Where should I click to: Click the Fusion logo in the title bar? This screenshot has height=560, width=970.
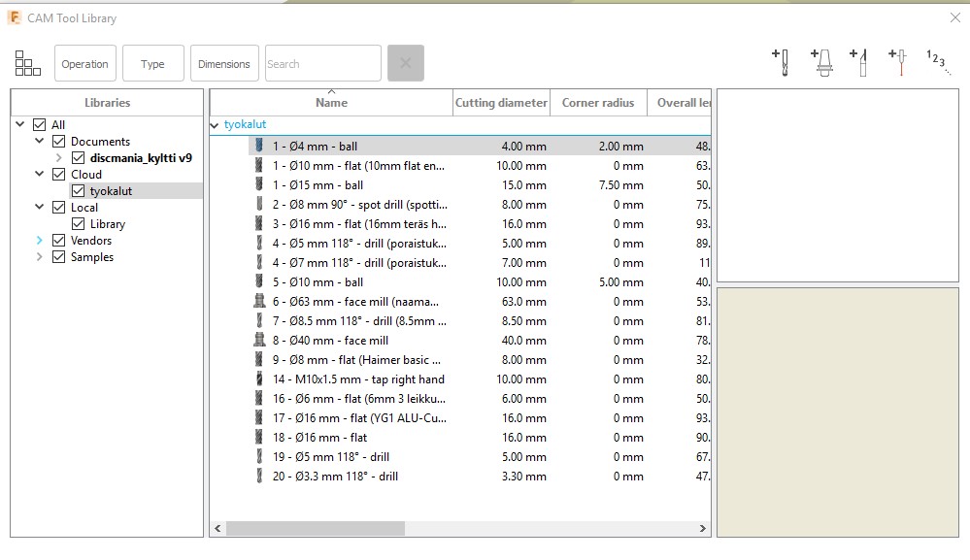pyautogui.click(x=14, y=17)
